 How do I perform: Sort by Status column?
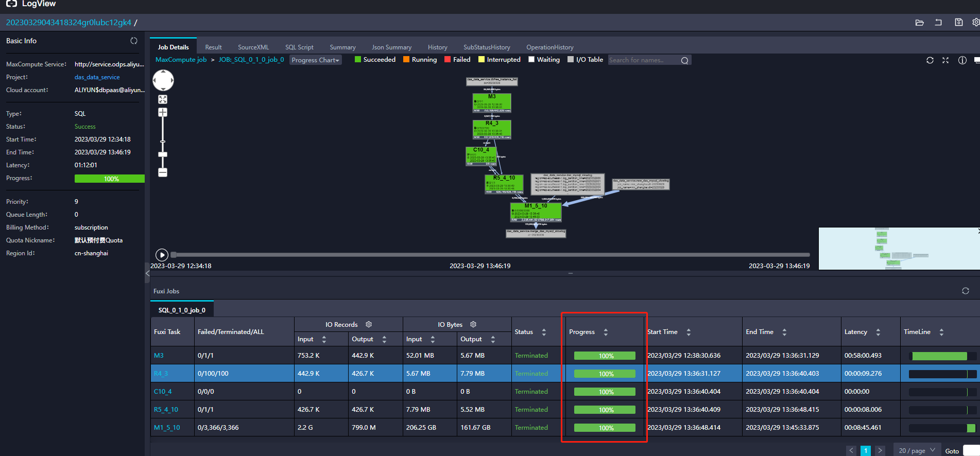(x=544, y=332)
